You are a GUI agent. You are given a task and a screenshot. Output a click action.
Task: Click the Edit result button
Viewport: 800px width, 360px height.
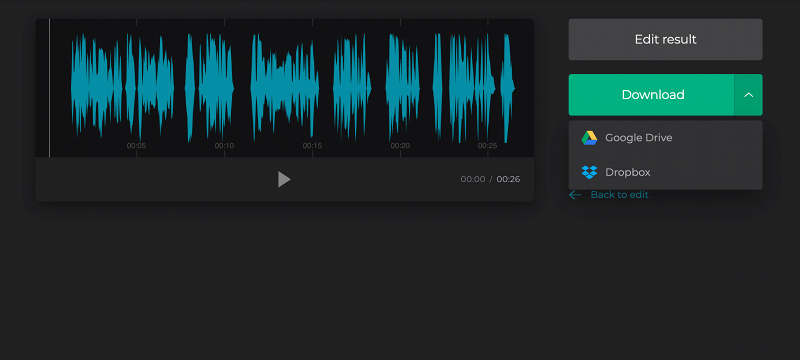[665, 39]
